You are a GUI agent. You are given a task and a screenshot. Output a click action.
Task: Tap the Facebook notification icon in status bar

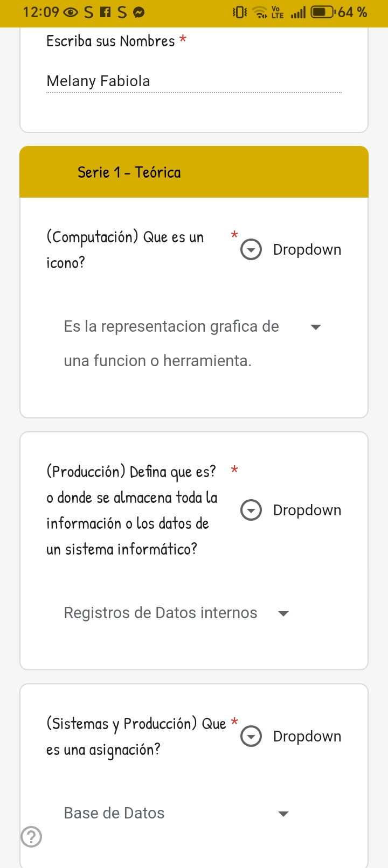(x=106, y=12)
